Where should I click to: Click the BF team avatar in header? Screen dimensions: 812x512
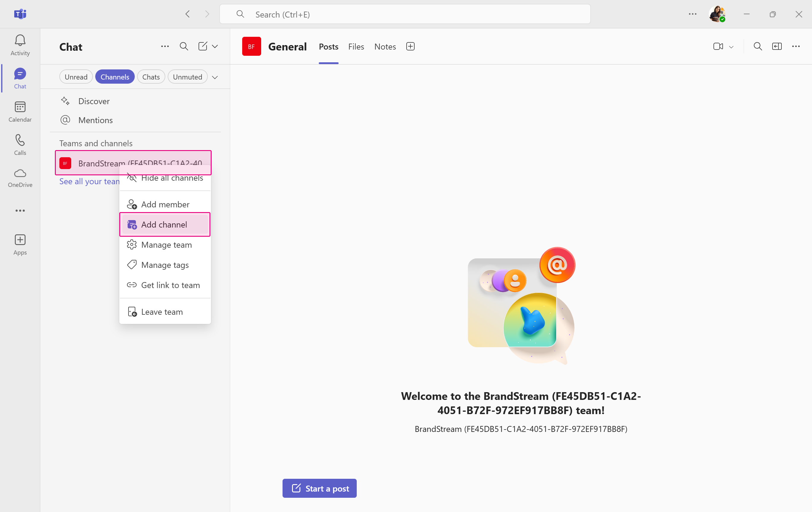[252, 46]
